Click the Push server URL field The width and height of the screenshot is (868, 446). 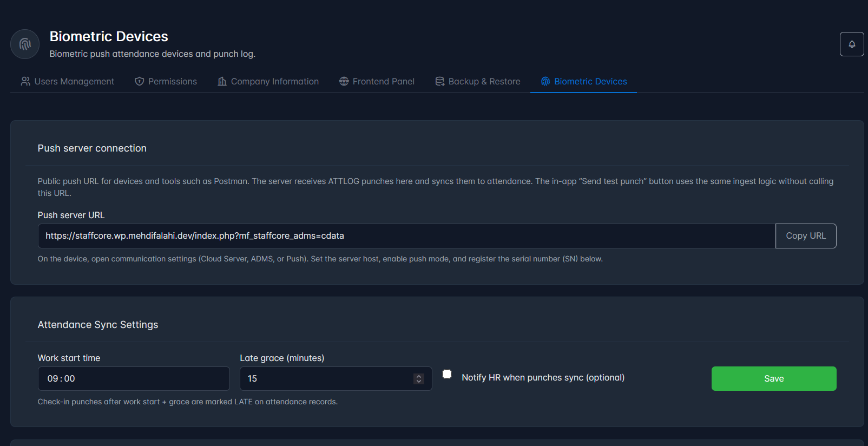[406, 236]
